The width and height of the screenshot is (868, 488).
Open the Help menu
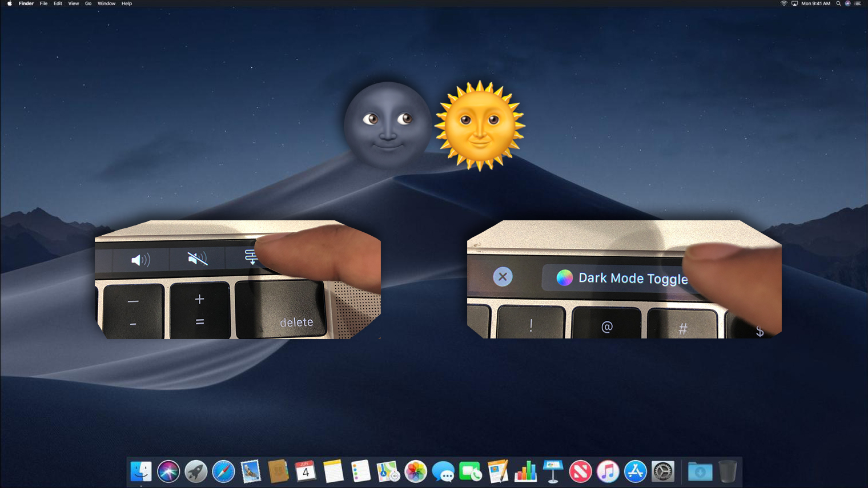click(x=127, y=3)
